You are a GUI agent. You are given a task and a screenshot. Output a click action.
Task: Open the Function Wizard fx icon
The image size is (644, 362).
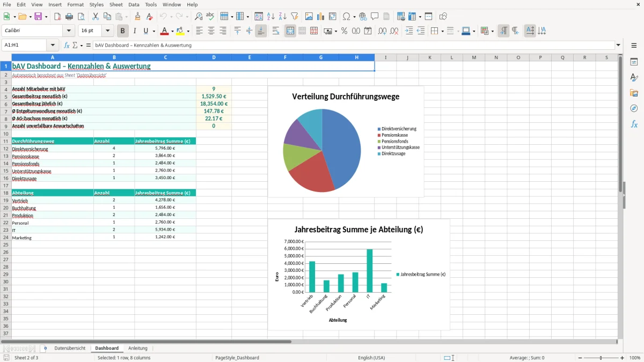[x=67, y=46]
